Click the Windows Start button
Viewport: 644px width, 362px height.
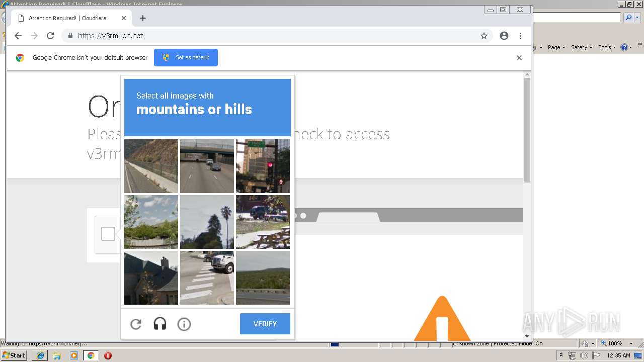coord(14,355)
